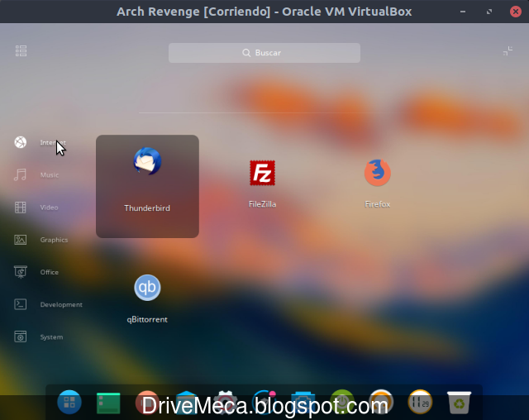Close the VirtualBox window
The height and width of the screenshot is (420, 529).
(516, 12)
